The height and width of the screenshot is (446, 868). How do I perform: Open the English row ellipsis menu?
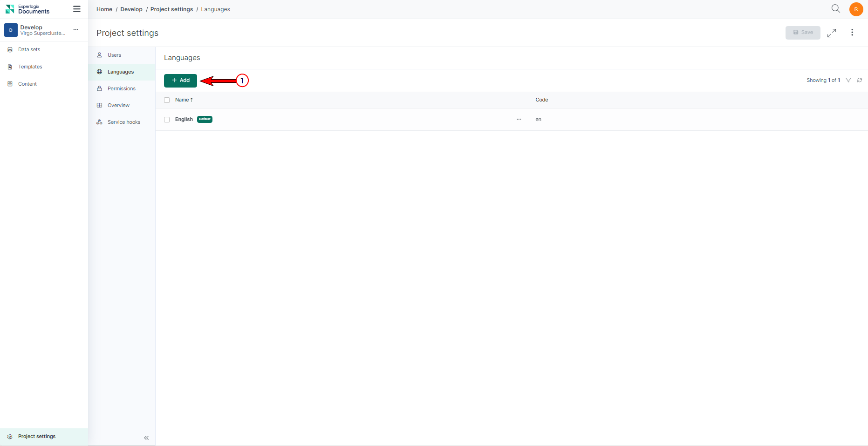point(519,119)
